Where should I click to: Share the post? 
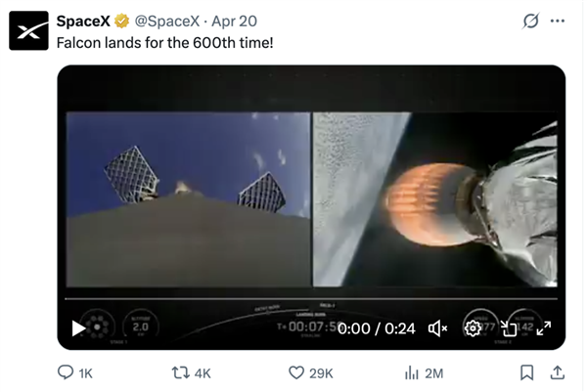point(558,372)
